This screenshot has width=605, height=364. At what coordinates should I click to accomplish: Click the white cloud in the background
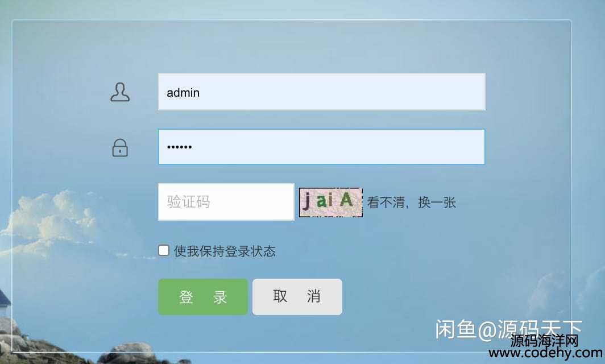(x=50, y=222)
